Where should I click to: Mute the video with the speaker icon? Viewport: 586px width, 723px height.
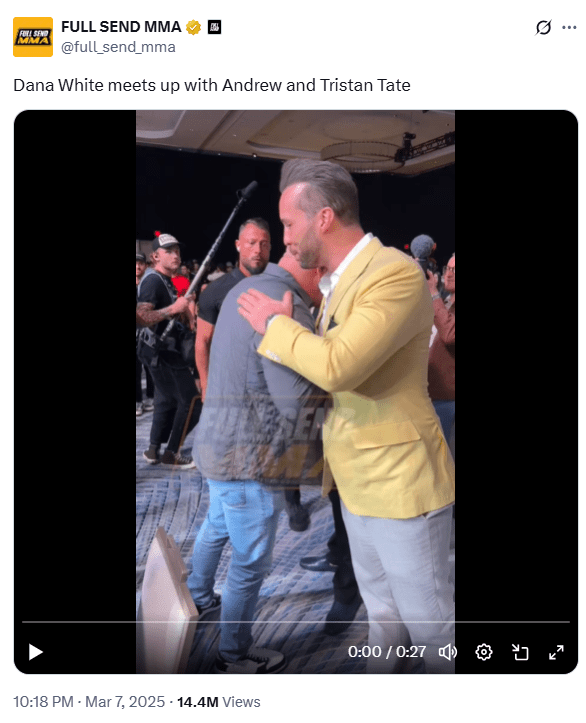(x=447, y=652)
